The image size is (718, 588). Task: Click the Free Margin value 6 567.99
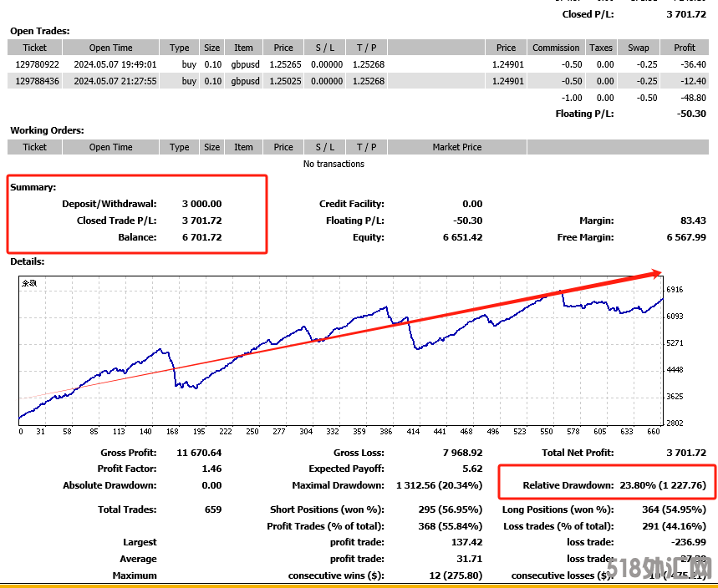click(686, 237)
